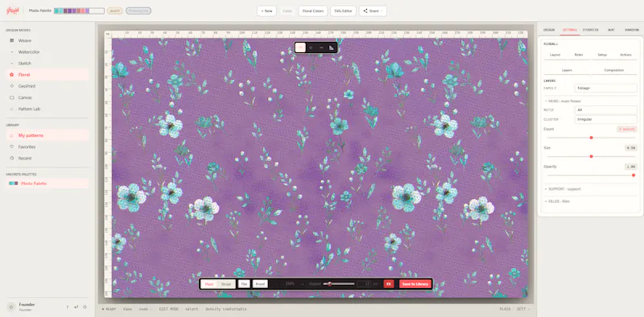
Task: Select Photo Palette in favorite palettes
Action: [47, 183]
